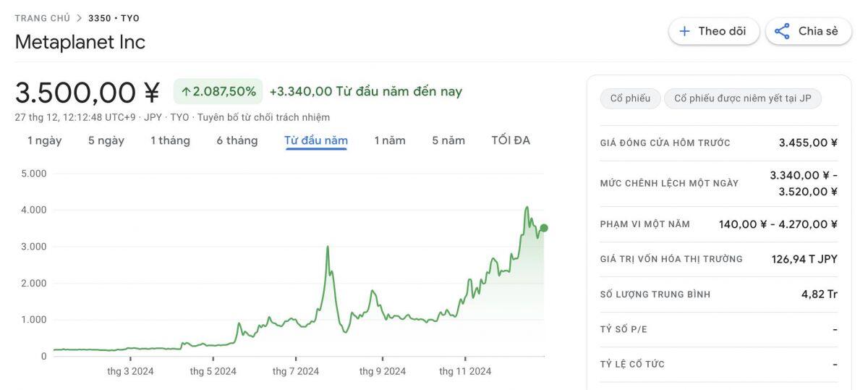Screen dimensions: 868x390
Task: Click GIÁ ĐÓNG CỬA HÔM TRƯỚC label
Action: [665, 143]
